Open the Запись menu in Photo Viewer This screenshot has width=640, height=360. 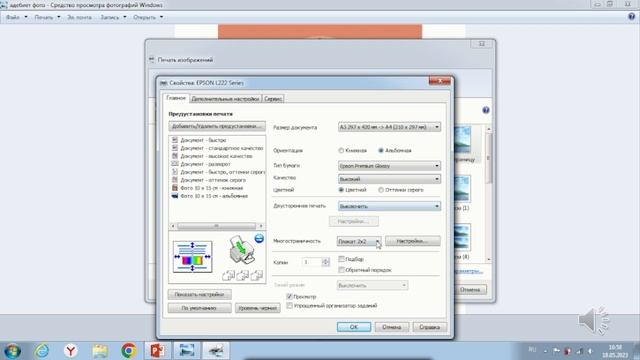point(113,17)
